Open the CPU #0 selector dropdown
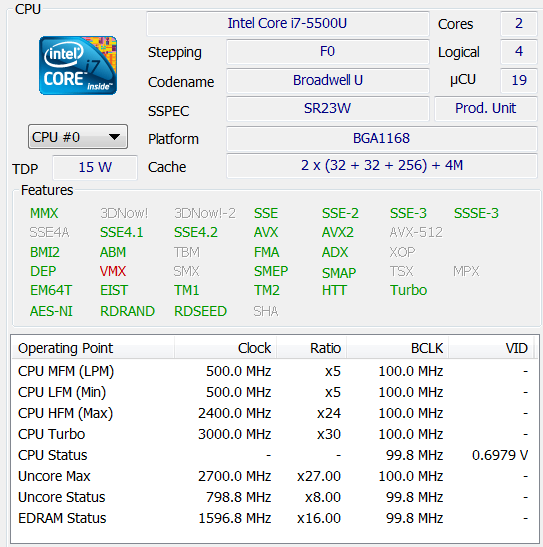This screenshot has height=547, width=543. (x=78, y=137)
